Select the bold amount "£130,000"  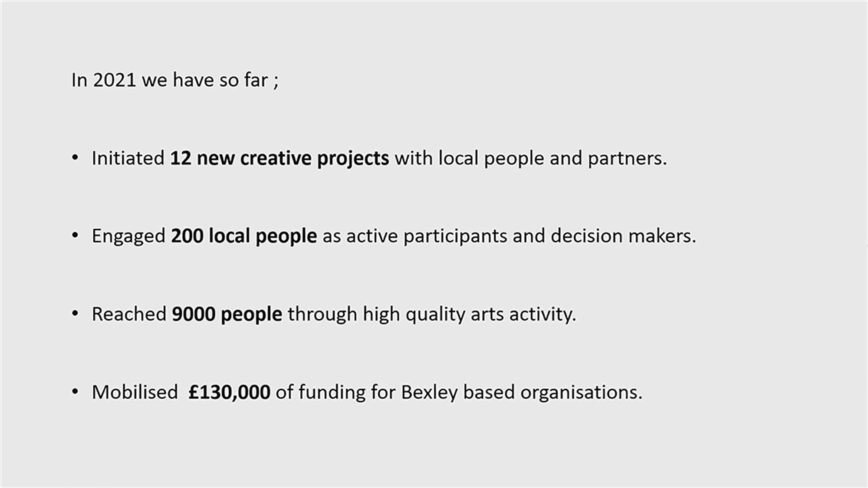pos(229,393)
